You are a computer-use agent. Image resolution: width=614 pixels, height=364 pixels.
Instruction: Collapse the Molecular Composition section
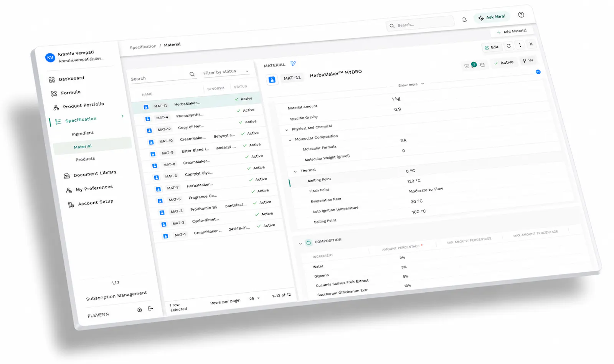290,140
